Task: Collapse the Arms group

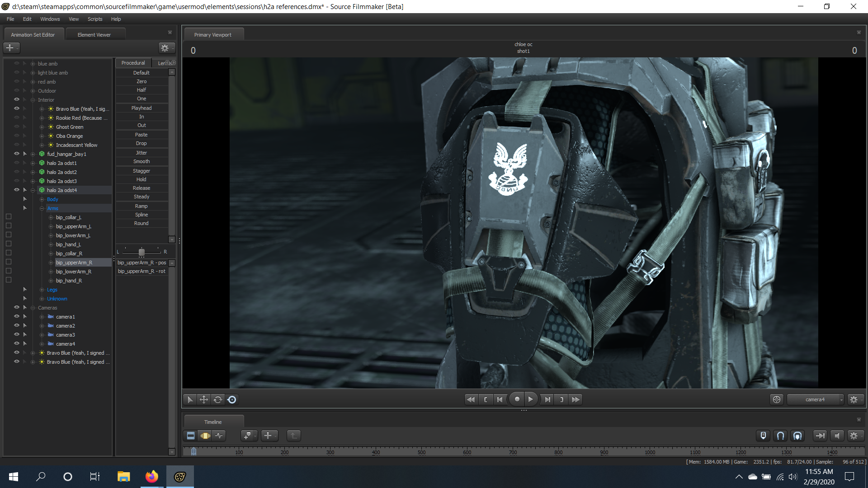Action: (x=42, y=208)
